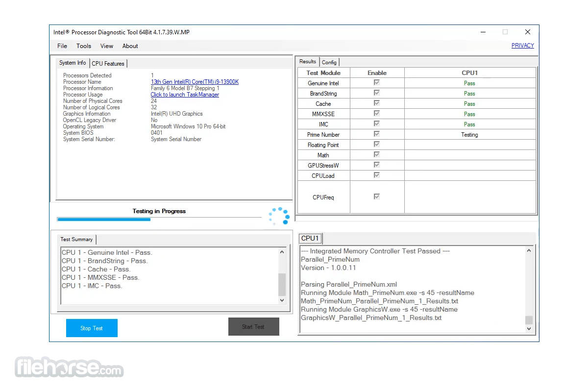This screenshot has width=588, height=392.
Task: Toggle the CPUFreq enable checkbox
Action: pos(377,196)
